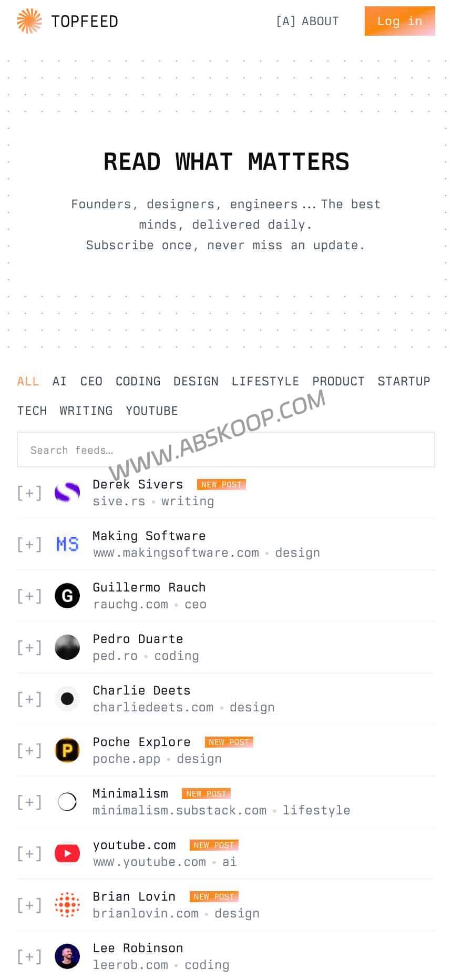The height and width of the screenshot is (980, 452).
Task: Click the Poche Explore yellow P icon
Action: 67,750
